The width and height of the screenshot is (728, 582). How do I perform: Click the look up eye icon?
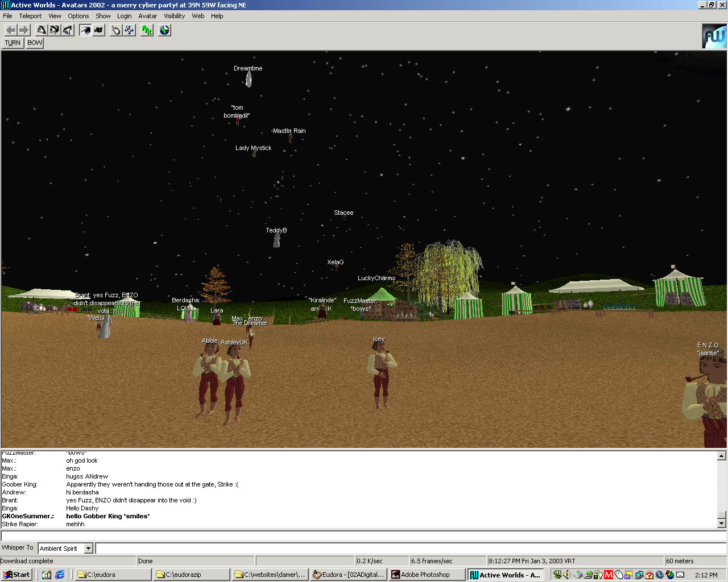[x=42, y=30]
